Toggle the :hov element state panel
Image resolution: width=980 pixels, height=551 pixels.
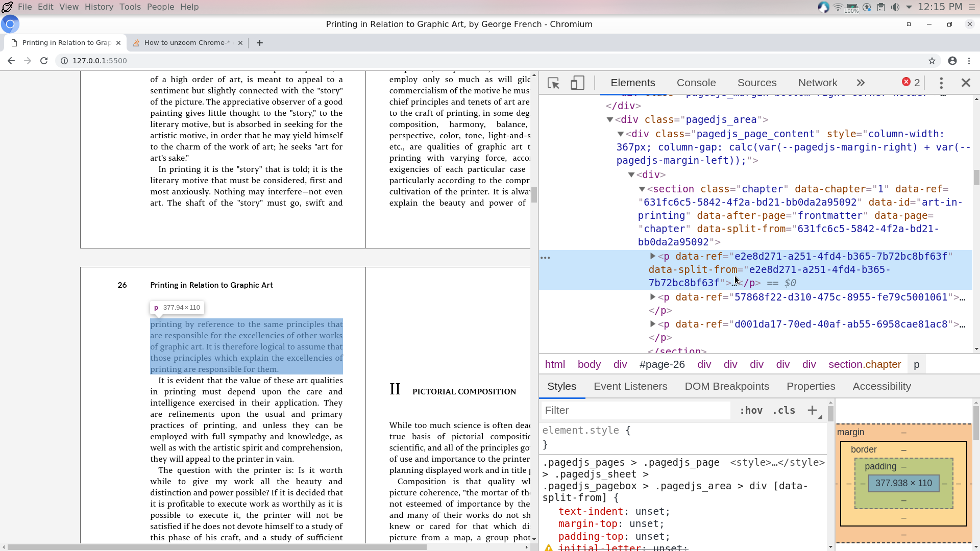pyautogui.click(x=751, y=411)
